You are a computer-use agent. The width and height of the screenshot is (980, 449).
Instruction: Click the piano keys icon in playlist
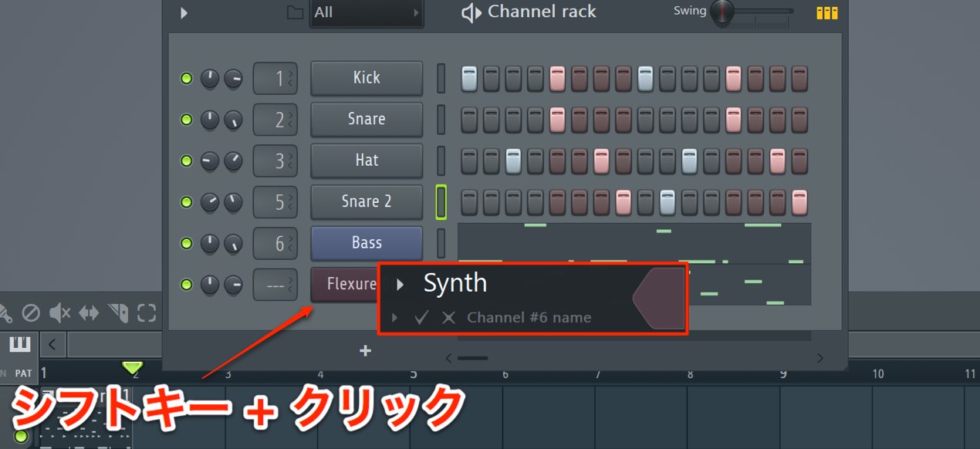20,343
